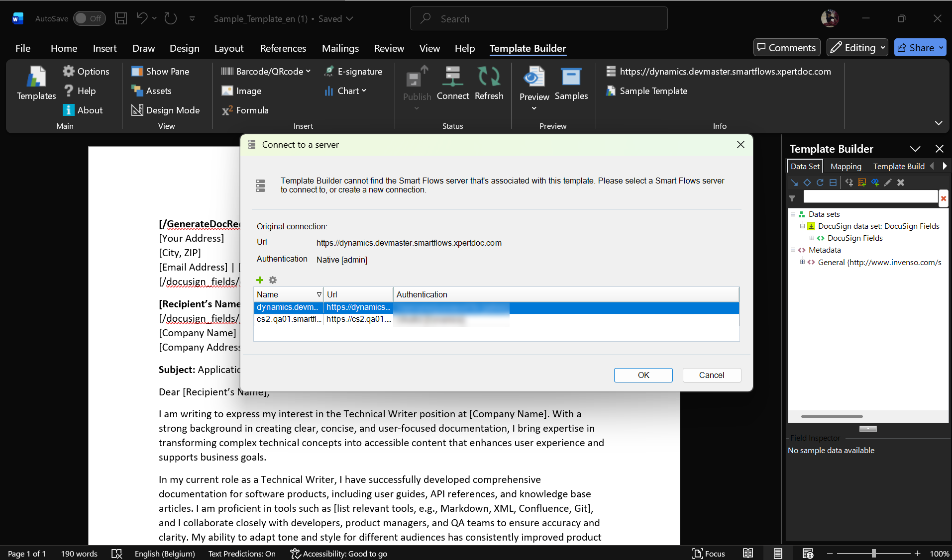Click the Sample Template info link
The image size is (952, 560).
tap(647, 91)
